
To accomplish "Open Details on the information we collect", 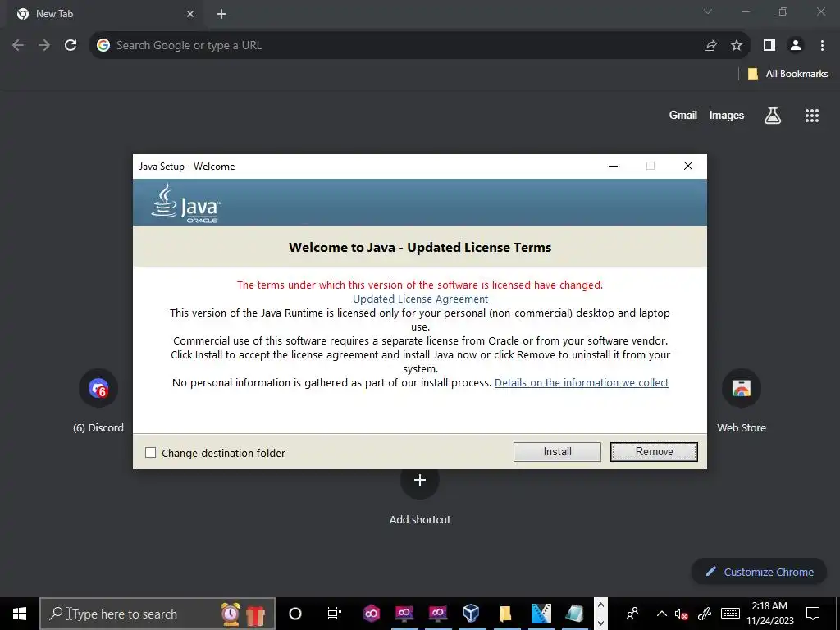I will pyautogui.click(x=582, y=382).
